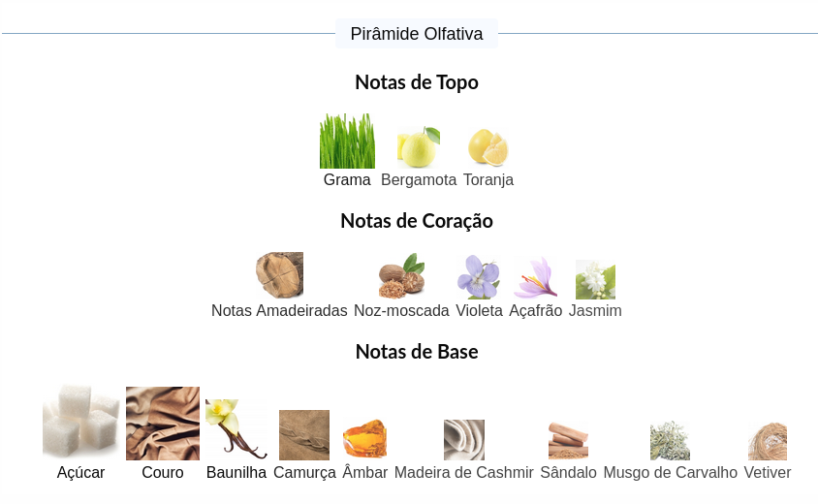818x504 pixels.
Task: Click the Âmbar amber stone icon
Action: [364, 439]
